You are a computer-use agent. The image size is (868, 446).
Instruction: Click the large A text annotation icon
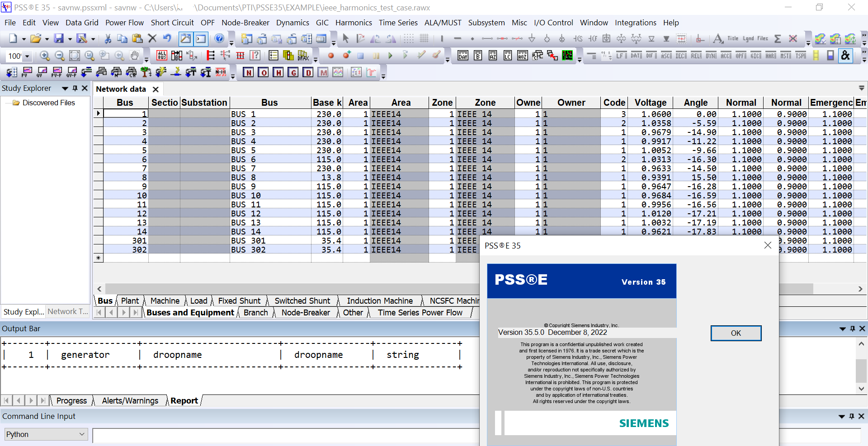(718, 39)
